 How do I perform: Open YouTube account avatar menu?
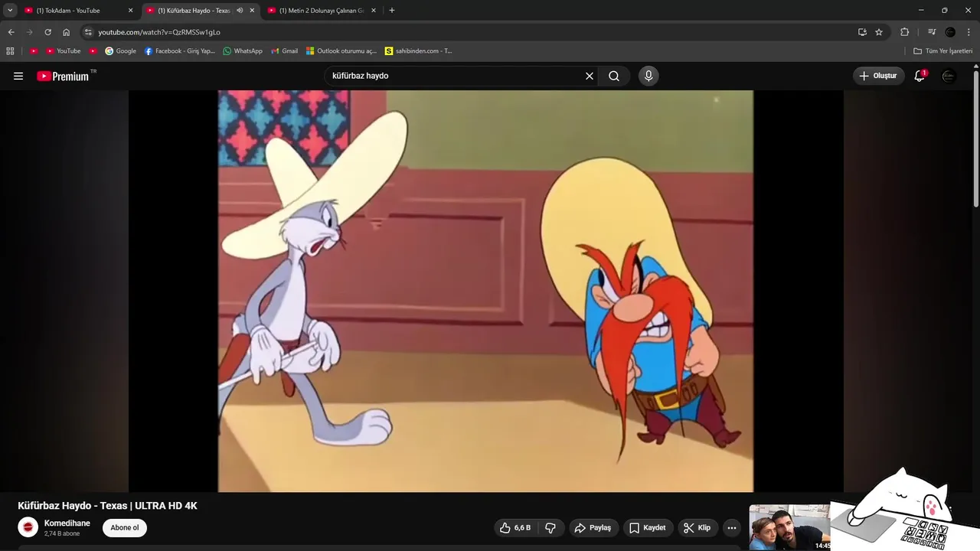(x=949, y=76)
